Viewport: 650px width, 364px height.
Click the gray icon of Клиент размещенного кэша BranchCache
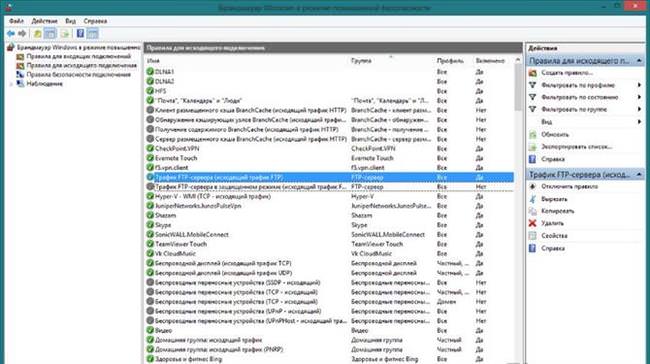[x=150, y=110]
